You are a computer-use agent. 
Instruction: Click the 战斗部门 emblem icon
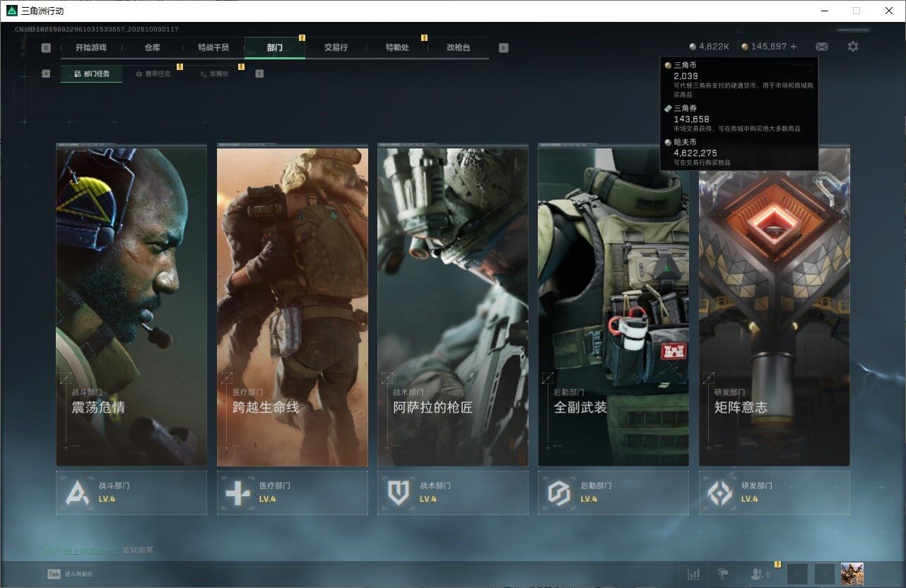click(x=77, y=493)
